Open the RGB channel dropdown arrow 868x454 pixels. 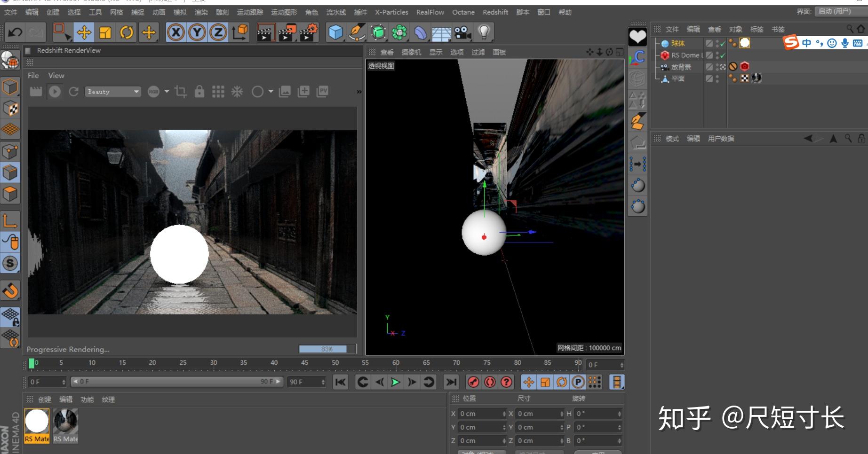click(x=166, y=91)
